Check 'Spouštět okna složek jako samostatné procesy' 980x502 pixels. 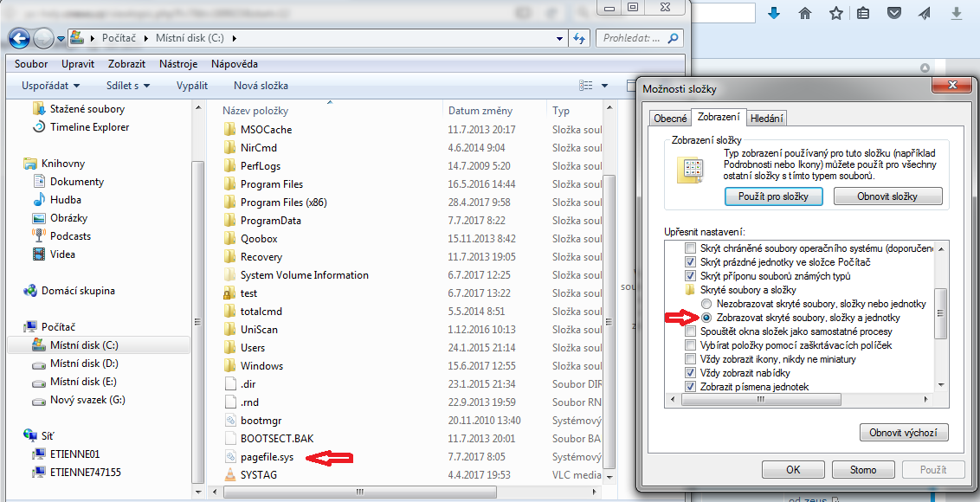tap(690, 331)
